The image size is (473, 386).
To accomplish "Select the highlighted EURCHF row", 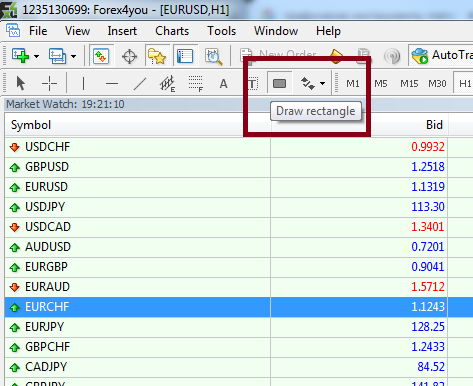I will [239, 307].
